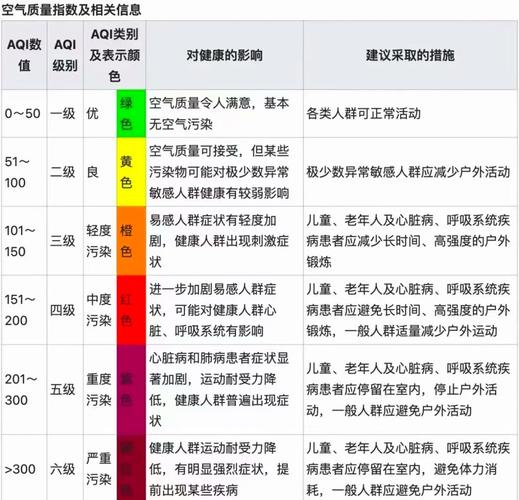
Task: Click health effect text 空气质量可接受
Action: 193,151
